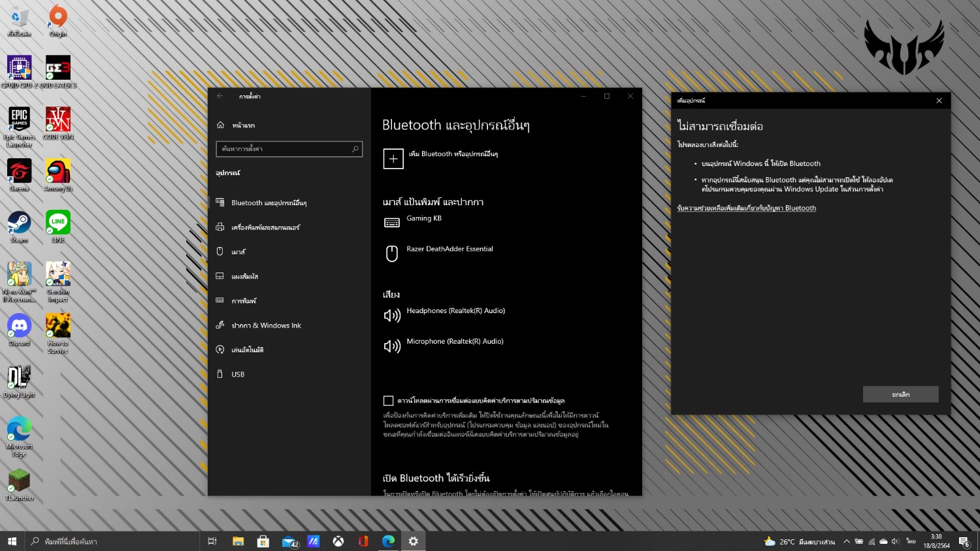Open CODE VEIN desktop icon
This screenshot has width=980, height=551.
(x=58, y=124)
